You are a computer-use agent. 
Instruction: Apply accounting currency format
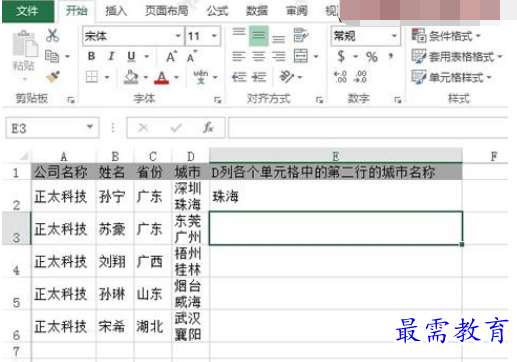pos(341,56)
